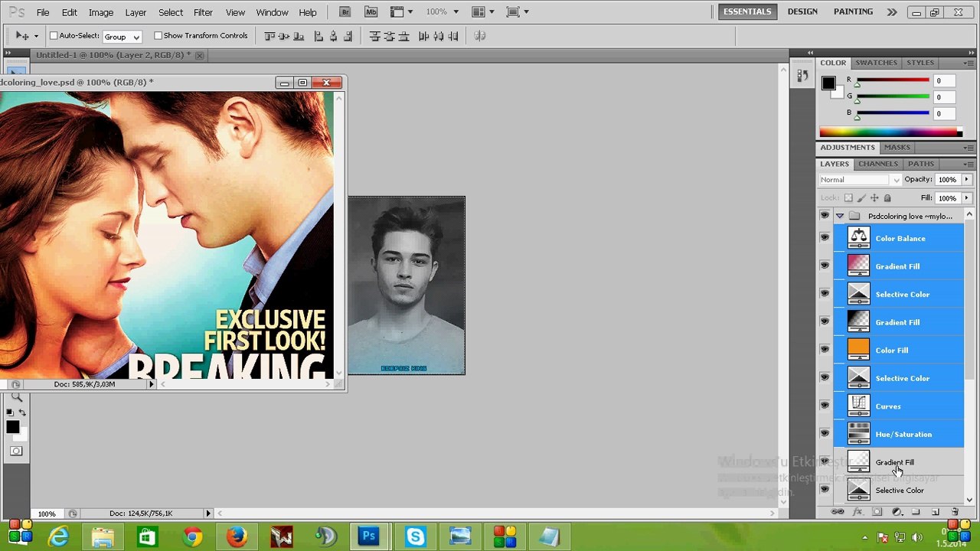Hide the Color Balance layer

pyautogui.click(x=825, y=238)
